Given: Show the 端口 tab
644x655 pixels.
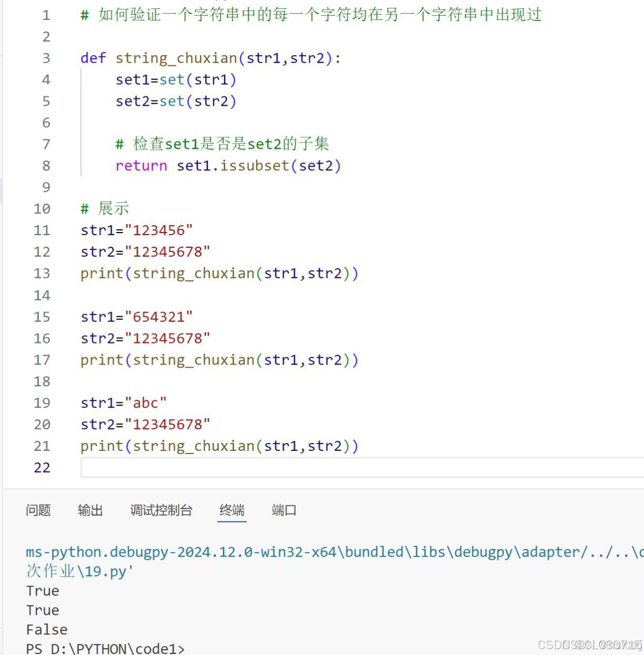Looking at the screenshot, I should tap(284, 510).
